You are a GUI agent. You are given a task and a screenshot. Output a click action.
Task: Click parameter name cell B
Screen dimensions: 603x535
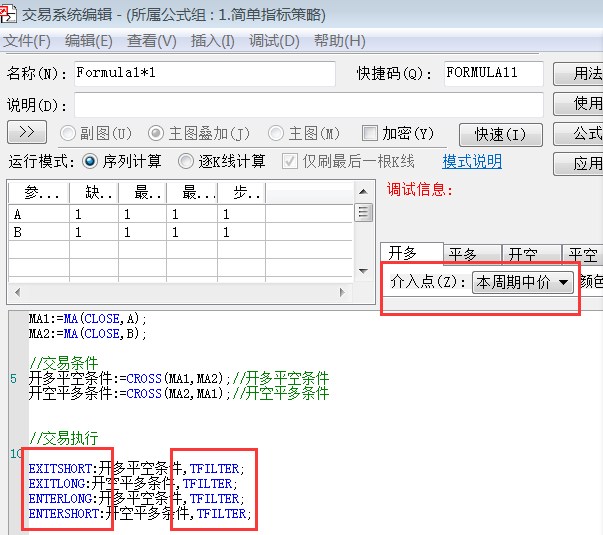tap(39, 232)
